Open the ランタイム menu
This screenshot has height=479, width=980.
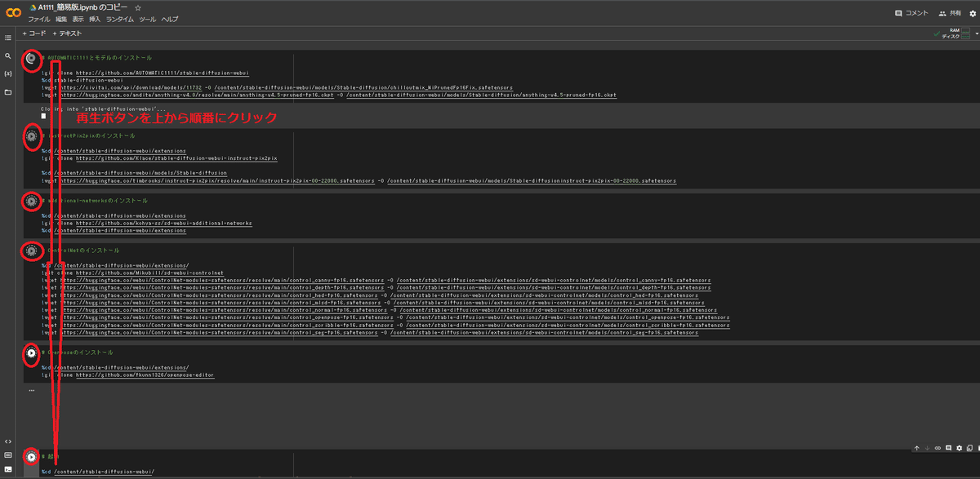pos(120,19)
